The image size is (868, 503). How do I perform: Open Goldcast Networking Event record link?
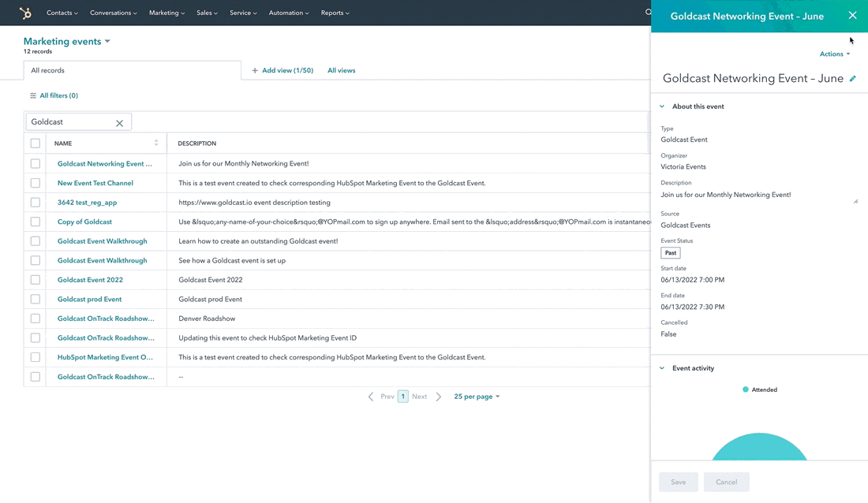pyautogui.click(x=105, y=164)
